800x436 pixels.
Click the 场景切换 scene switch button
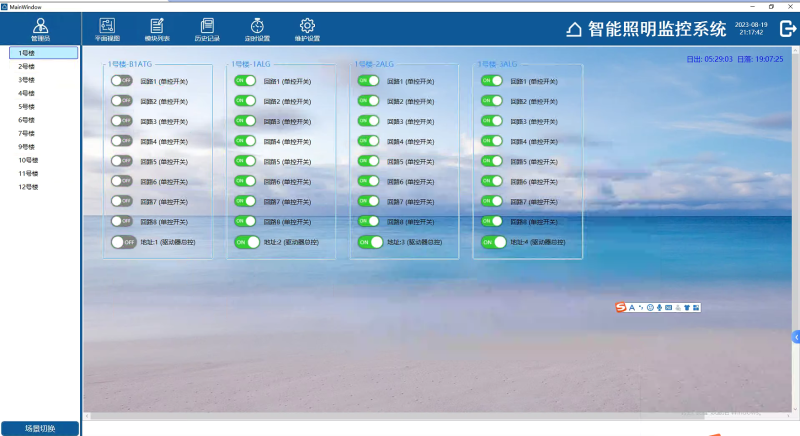tap(40, 428)
